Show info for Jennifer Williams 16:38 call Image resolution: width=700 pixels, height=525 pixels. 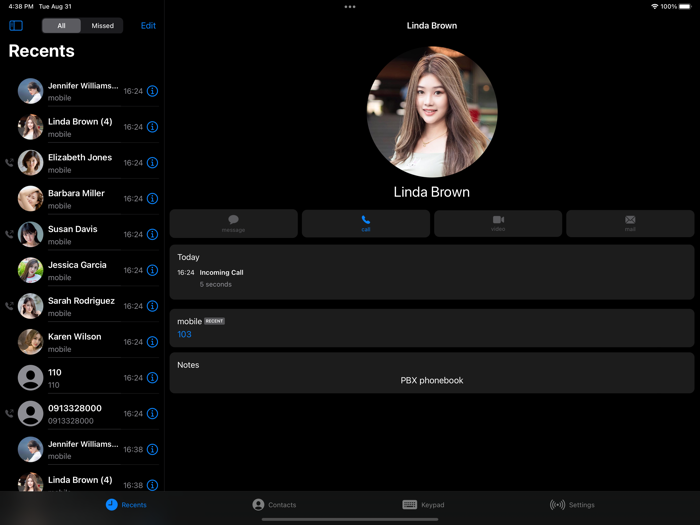[x=152, y=449]
